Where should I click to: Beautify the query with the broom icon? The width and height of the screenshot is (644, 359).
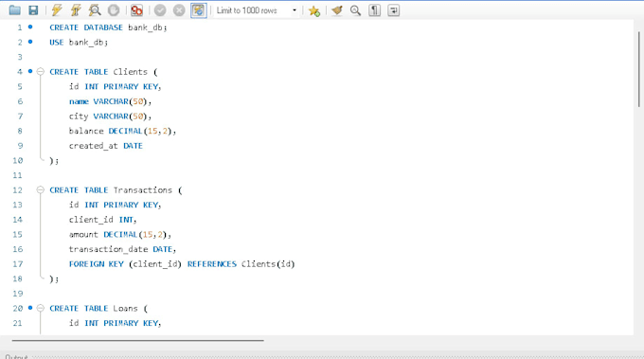coord(337,10)
